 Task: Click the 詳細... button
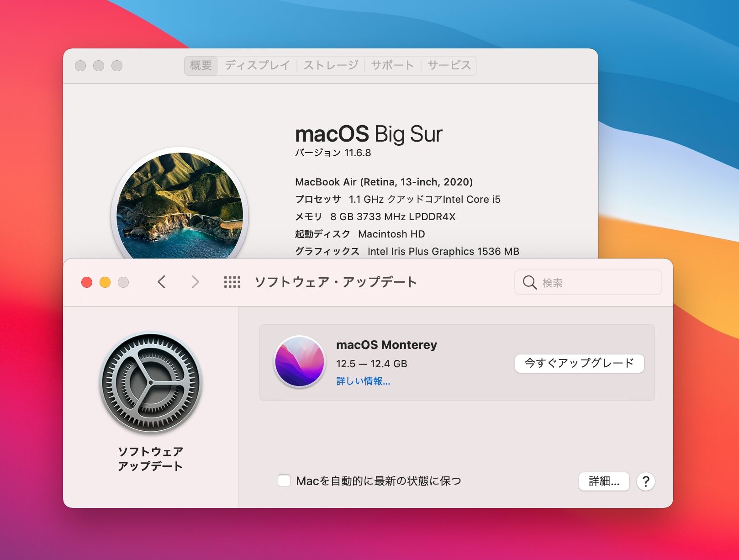(604, 481)
